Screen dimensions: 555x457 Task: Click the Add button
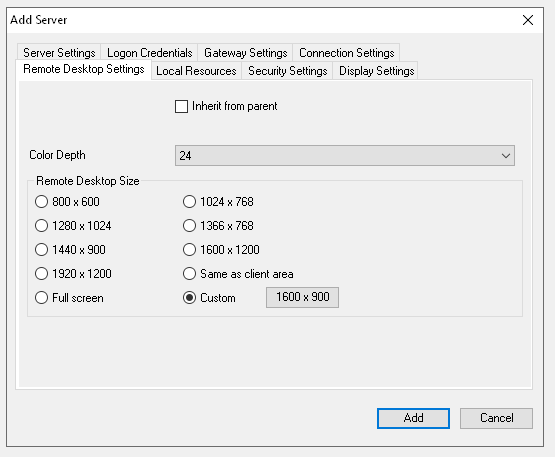click(413, 418)
